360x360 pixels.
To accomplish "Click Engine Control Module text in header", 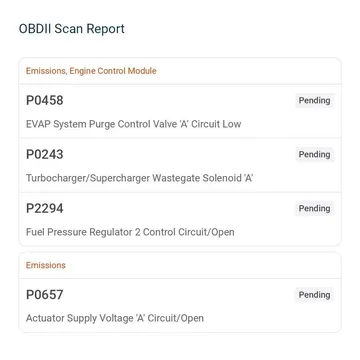I will pos(113,71).
